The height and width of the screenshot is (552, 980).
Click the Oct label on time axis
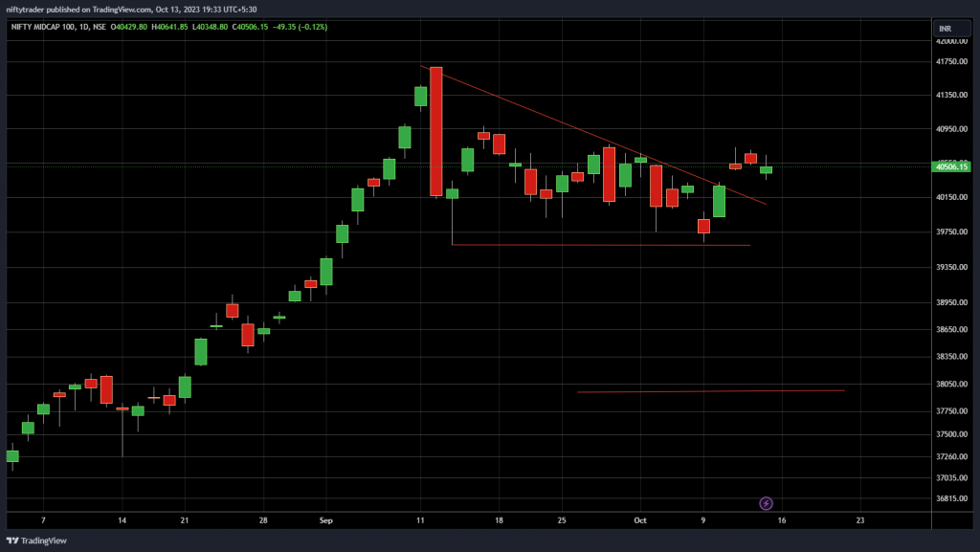[x=640, y=520]
